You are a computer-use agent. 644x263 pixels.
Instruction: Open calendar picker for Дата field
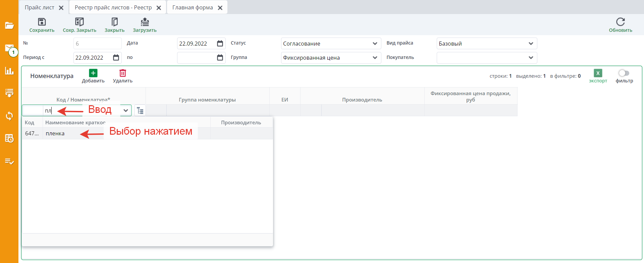pos(220,44)
